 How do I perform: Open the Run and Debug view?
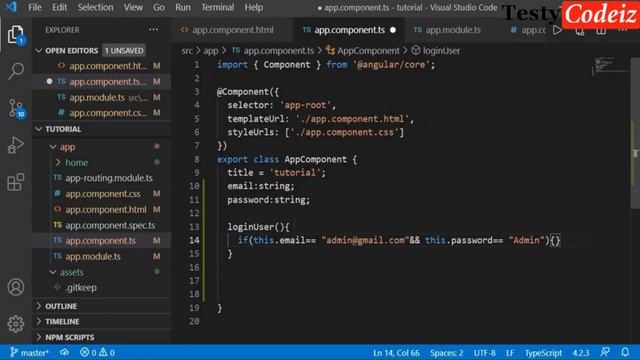pyautogui.click(x=16, y=145)
